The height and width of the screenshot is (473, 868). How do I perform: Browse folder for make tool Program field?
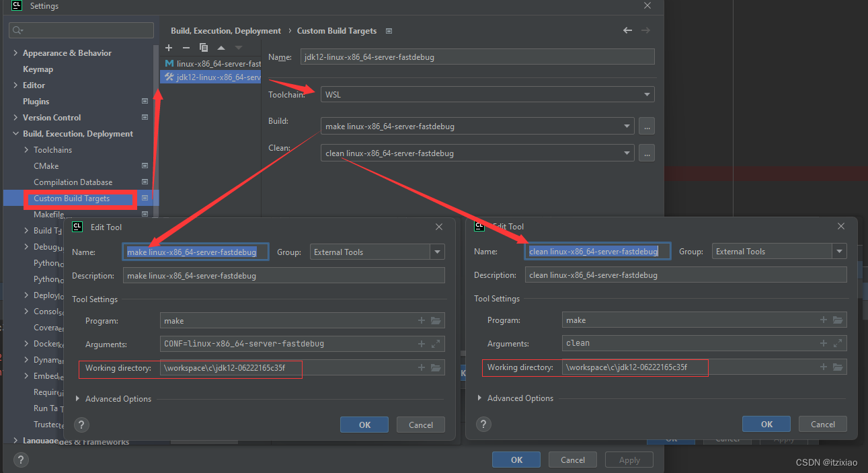pyautogui.click(x=436, y=321)
